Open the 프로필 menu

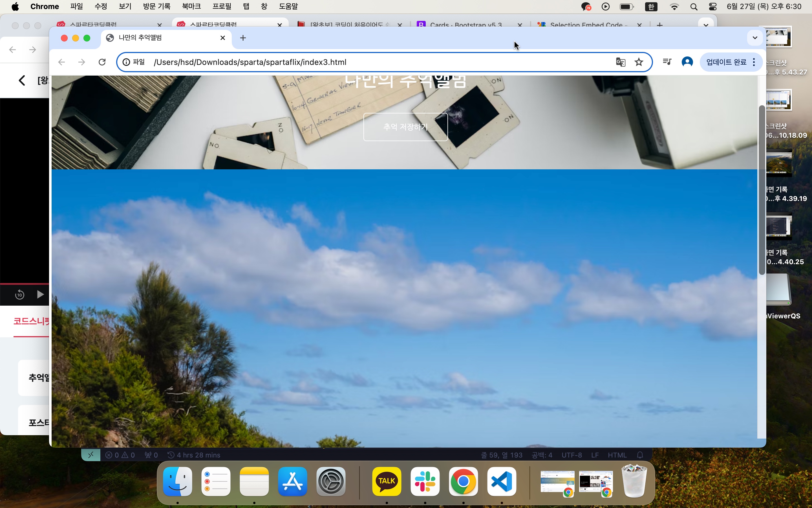click(222, 6)
